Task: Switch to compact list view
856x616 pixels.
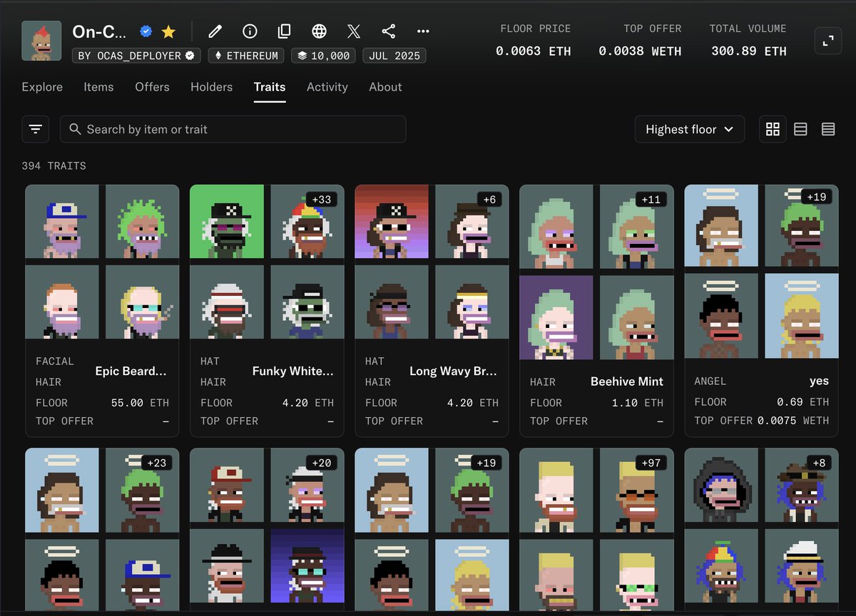Action: pos(800,129)
